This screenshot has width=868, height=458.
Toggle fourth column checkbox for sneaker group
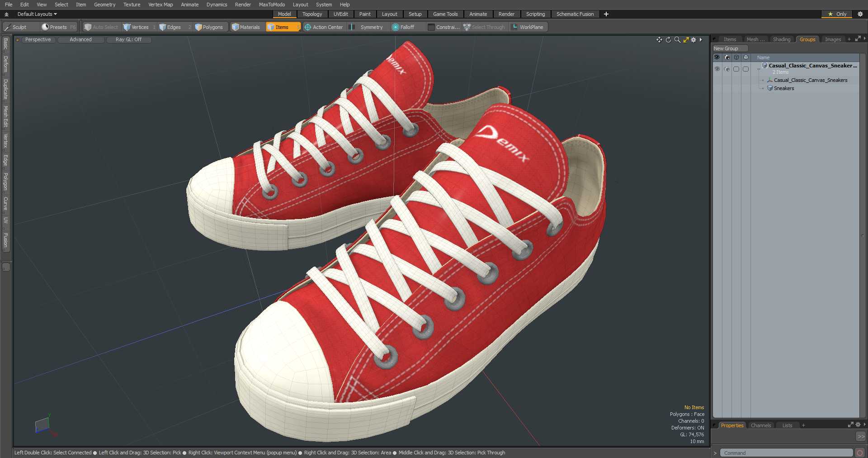point(746,69)
